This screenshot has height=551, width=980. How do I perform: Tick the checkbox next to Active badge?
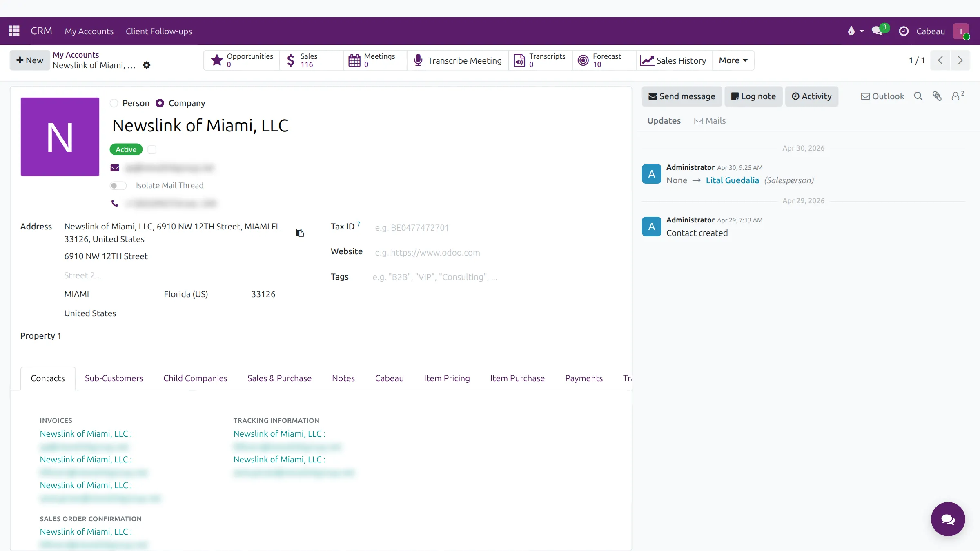pos(152,150)
